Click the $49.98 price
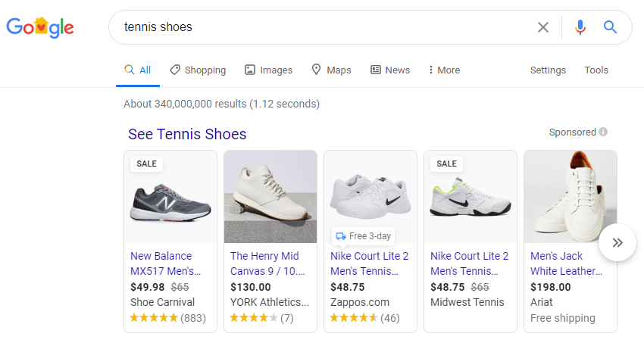This screenshot has height=346, width=644. [148, 287]
